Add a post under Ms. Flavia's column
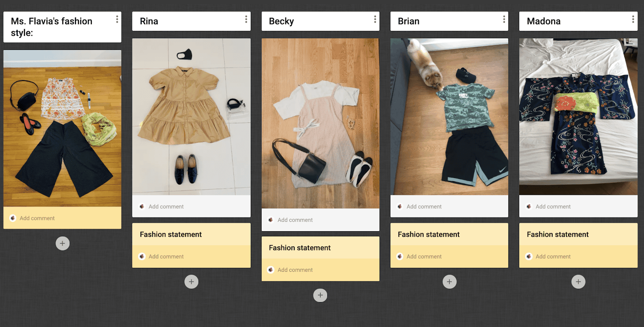The height and width of the screenshot is (327, 644). 62,243
